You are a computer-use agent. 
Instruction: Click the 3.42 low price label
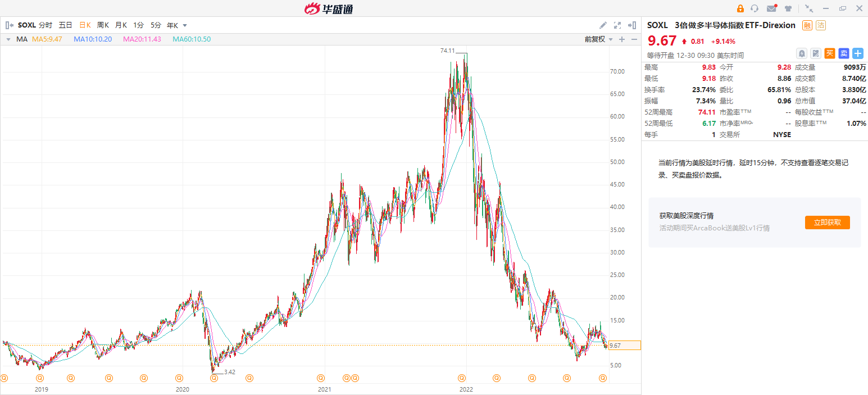(229, 372)
